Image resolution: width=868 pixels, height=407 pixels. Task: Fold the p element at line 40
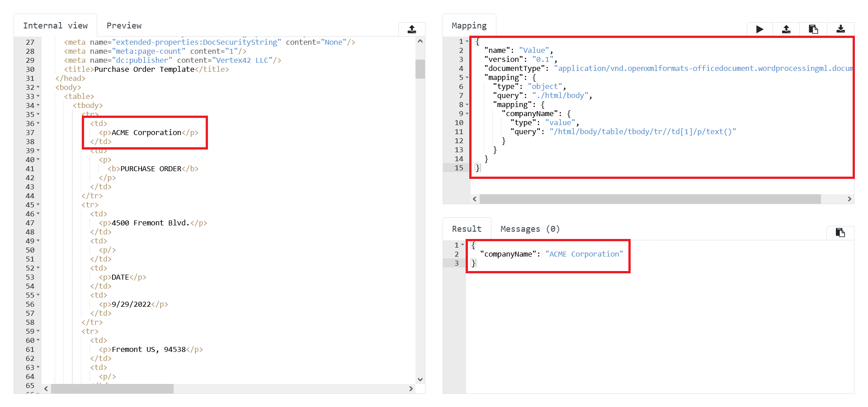(x=38, y=159)
